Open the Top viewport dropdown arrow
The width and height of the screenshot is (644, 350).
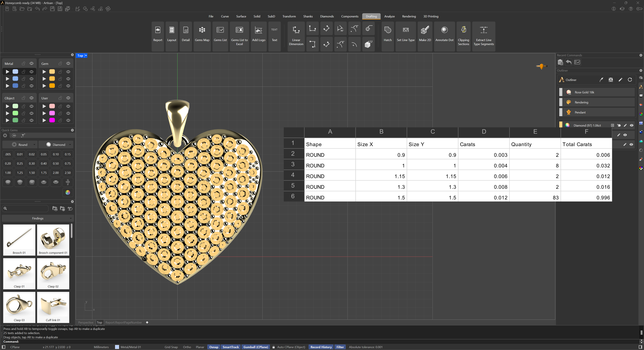(86, 55)
